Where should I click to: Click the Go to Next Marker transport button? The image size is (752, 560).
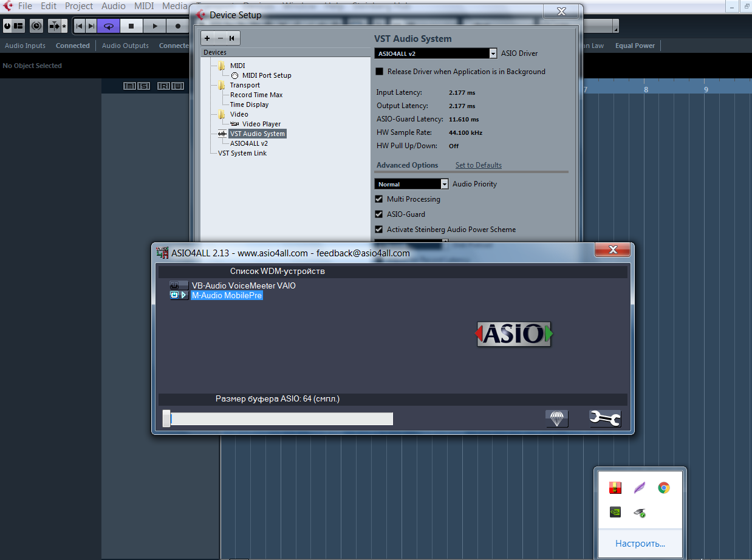click(91, 26)
